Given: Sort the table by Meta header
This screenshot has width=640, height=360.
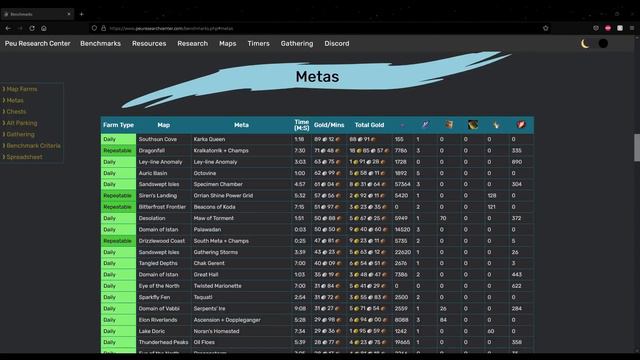Looking at the screenshot, I should point(241,125).
